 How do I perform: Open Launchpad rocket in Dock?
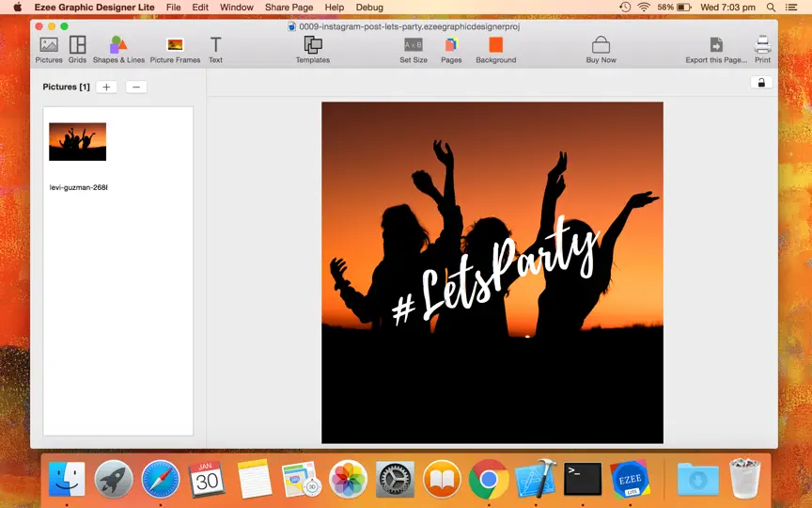(114, 479)
